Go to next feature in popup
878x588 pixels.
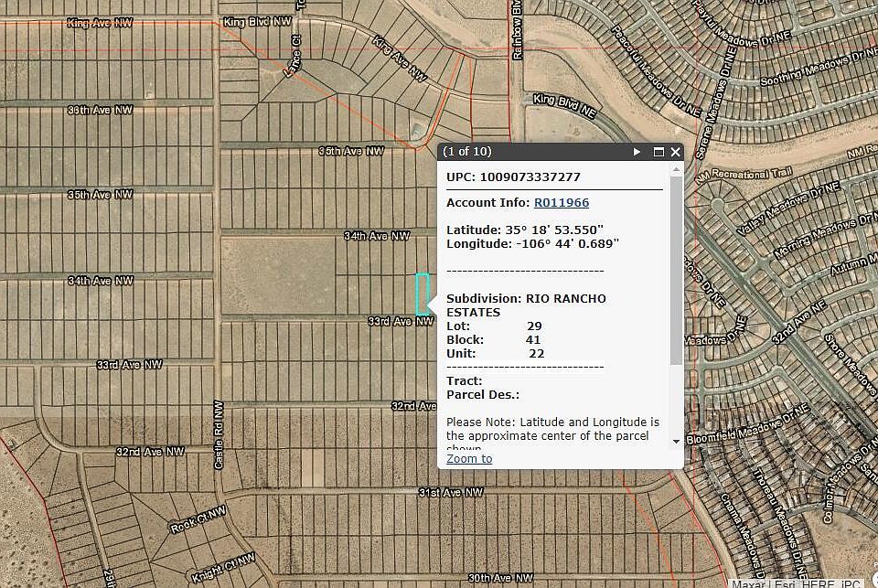click(x=637, y=152)
